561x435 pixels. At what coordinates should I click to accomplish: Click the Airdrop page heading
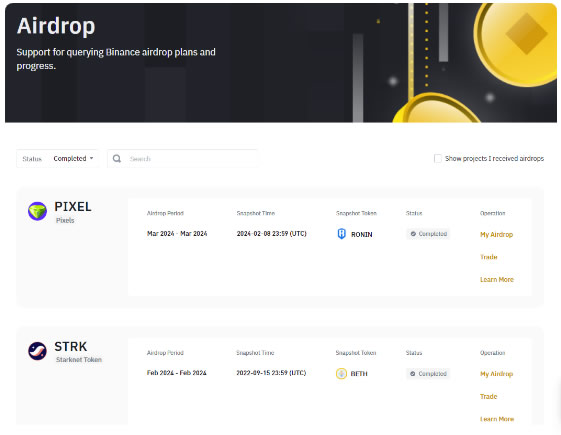point(56,26)
